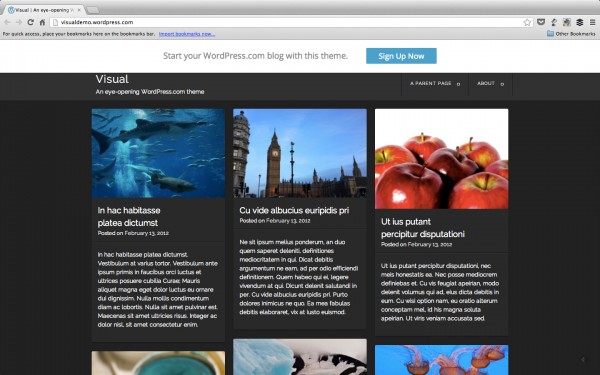Open the Chrome hamburger menu
The image size is (600, 375).
coord(592,22)
